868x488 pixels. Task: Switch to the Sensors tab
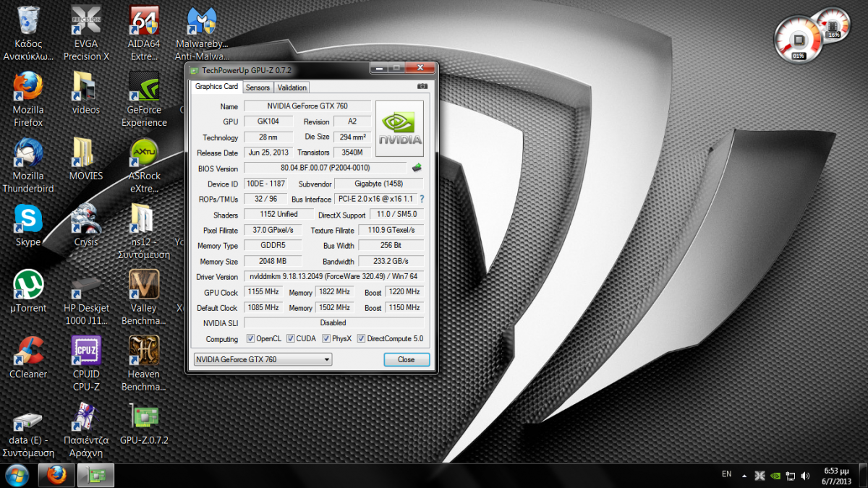(x=258, y=87)
